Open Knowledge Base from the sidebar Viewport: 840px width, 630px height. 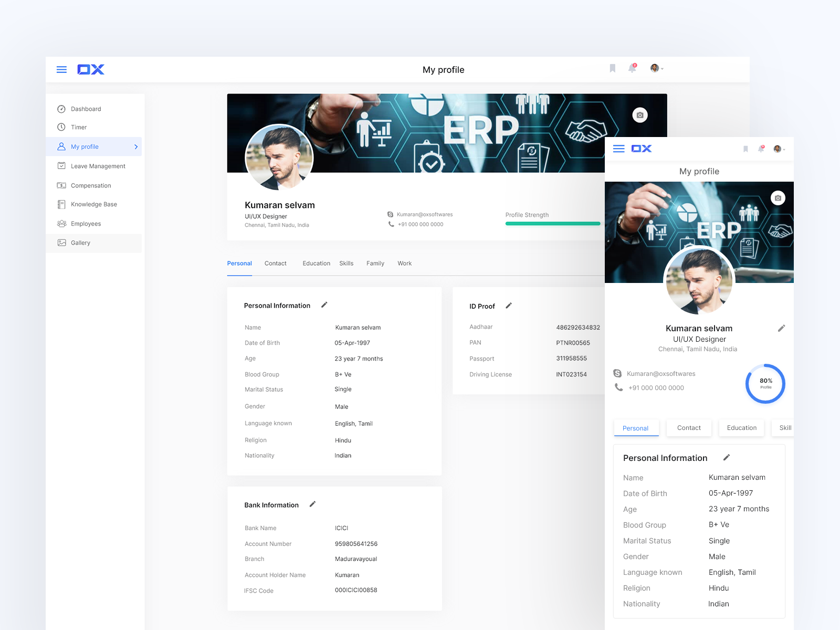pos(94,204)
